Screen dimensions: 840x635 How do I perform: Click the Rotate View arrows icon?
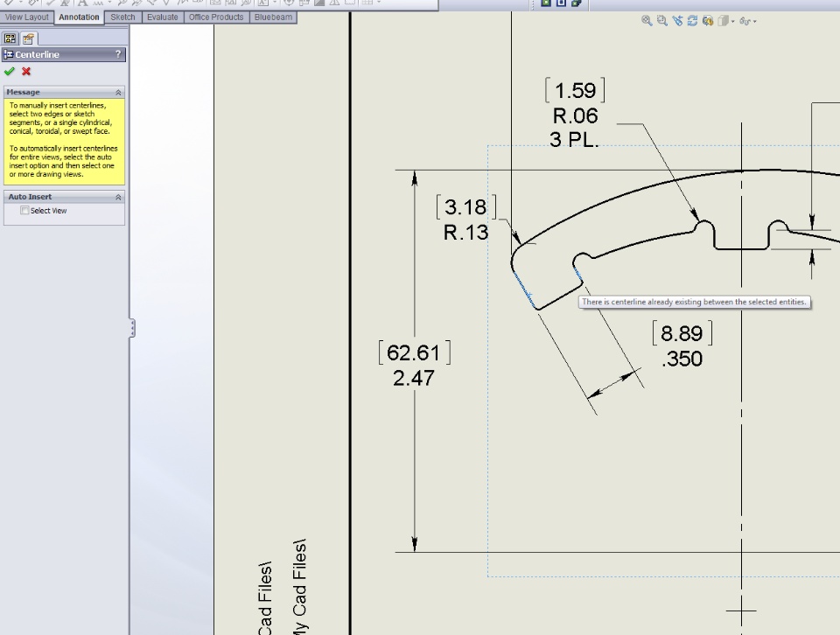coord(692,21)
